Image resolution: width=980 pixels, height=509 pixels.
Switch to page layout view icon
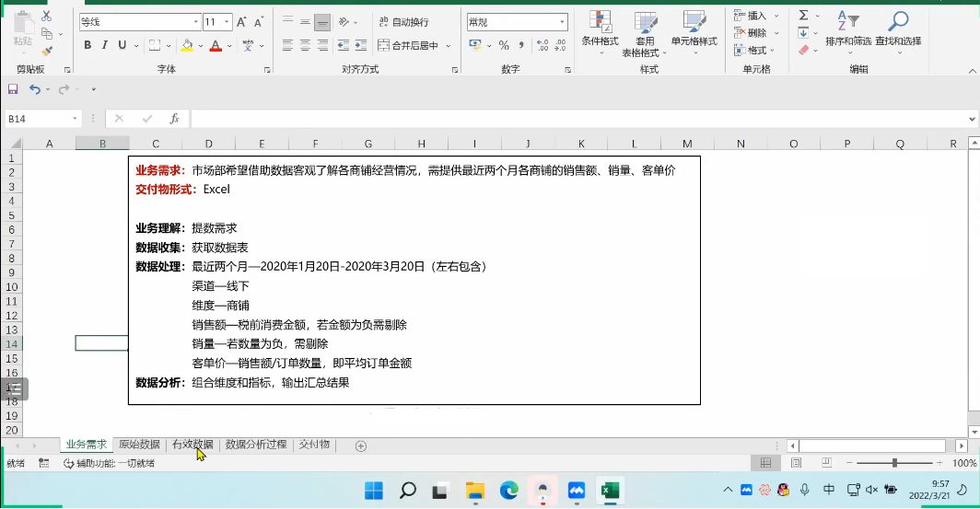click(796, 463)
